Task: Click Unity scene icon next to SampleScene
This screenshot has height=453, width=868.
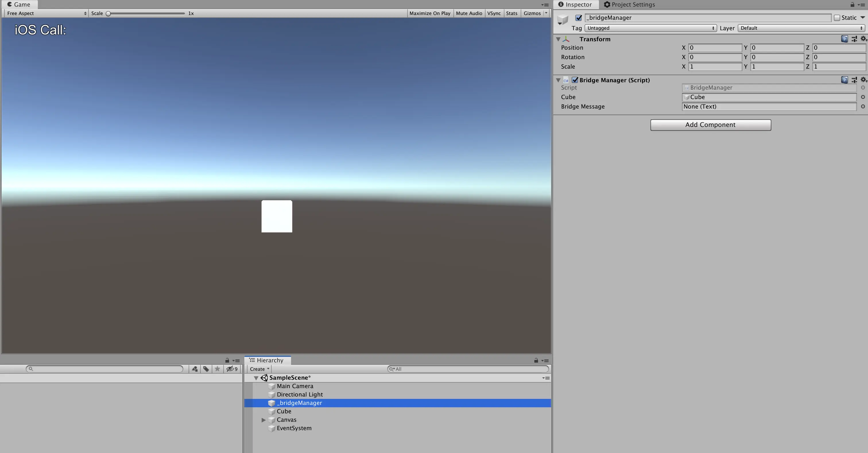Action: pos(264,378)
